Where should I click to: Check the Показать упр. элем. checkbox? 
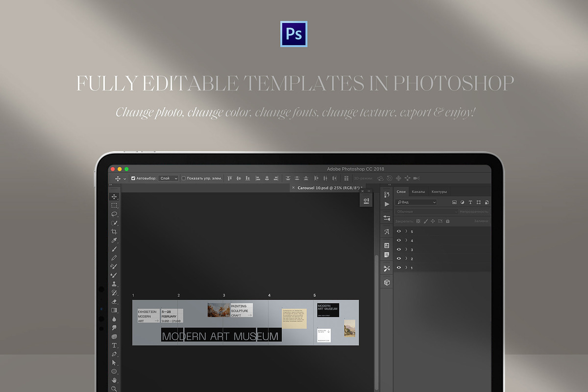point(184,178)
